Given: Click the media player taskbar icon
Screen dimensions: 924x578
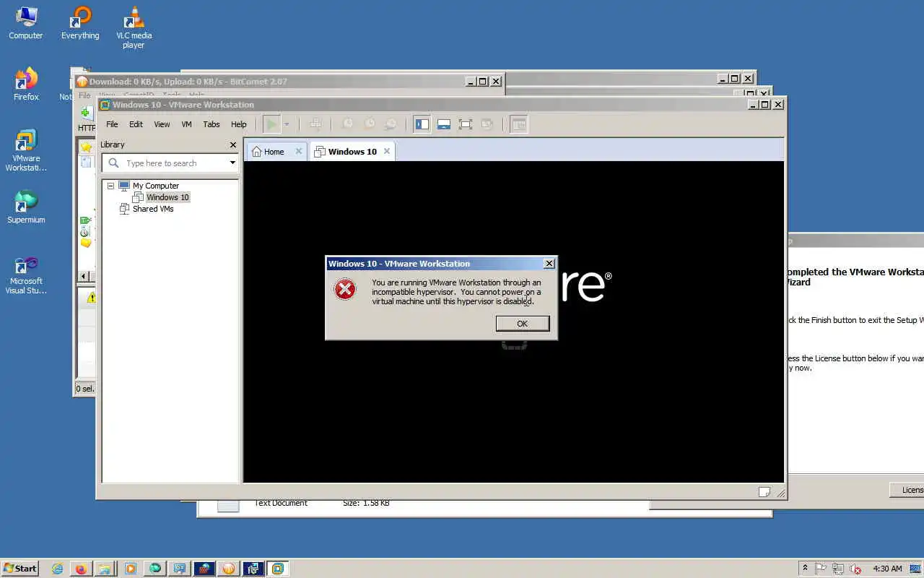Looking at the screenshot, I should (x=131, y=569).
